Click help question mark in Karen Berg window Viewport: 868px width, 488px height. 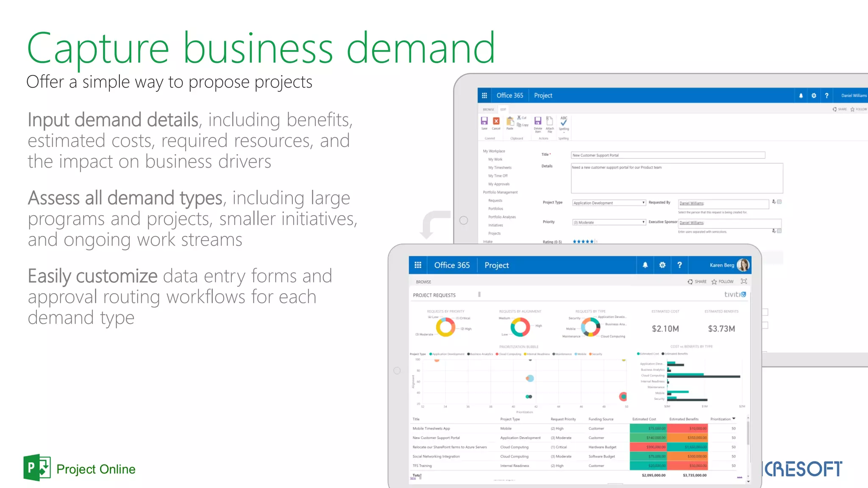coord(680,265)
